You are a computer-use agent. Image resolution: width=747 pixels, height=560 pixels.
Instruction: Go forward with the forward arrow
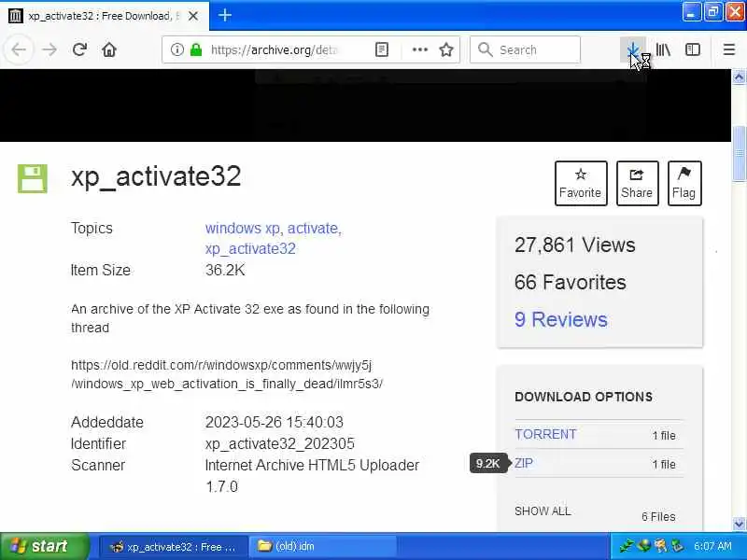click(x=49, y=49)
